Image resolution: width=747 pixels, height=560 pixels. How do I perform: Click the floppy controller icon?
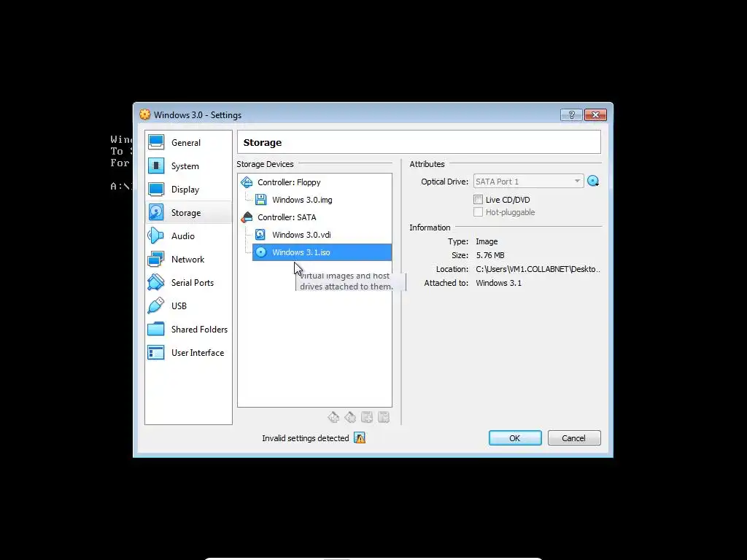[x=247, y=182]
